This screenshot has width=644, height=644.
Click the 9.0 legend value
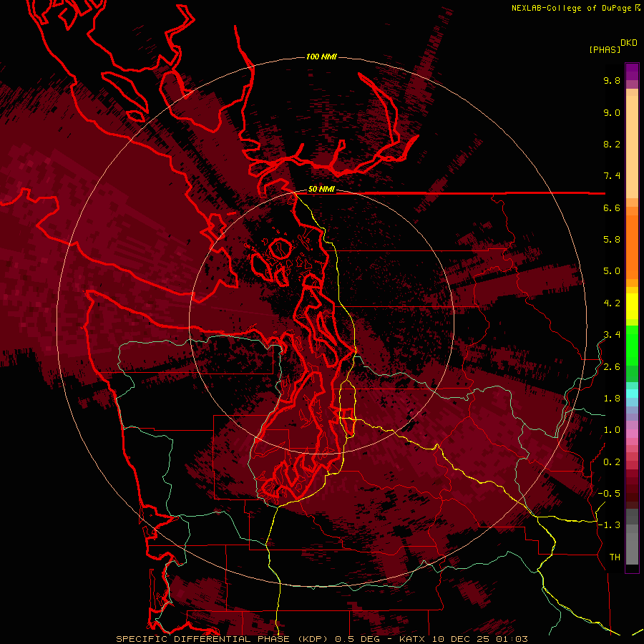[x=612, y=112]
